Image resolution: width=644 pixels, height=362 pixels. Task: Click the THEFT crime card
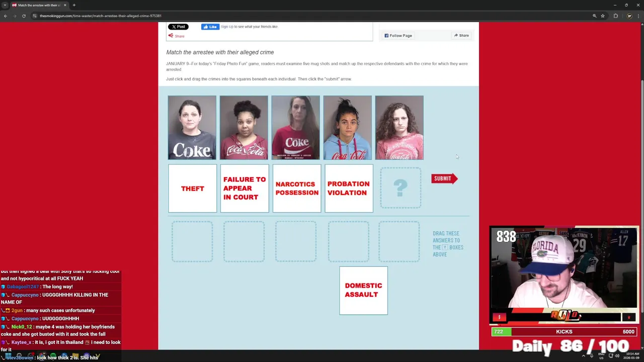point(193,189)
